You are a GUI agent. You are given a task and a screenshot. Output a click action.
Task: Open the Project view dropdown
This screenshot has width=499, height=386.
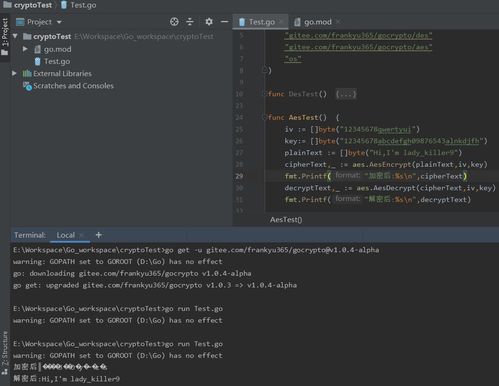point(59,22)
